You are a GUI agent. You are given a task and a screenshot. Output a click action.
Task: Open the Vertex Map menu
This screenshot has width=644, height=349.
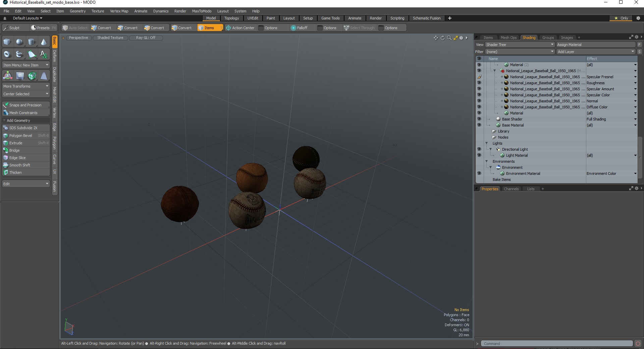coord(119,11)
